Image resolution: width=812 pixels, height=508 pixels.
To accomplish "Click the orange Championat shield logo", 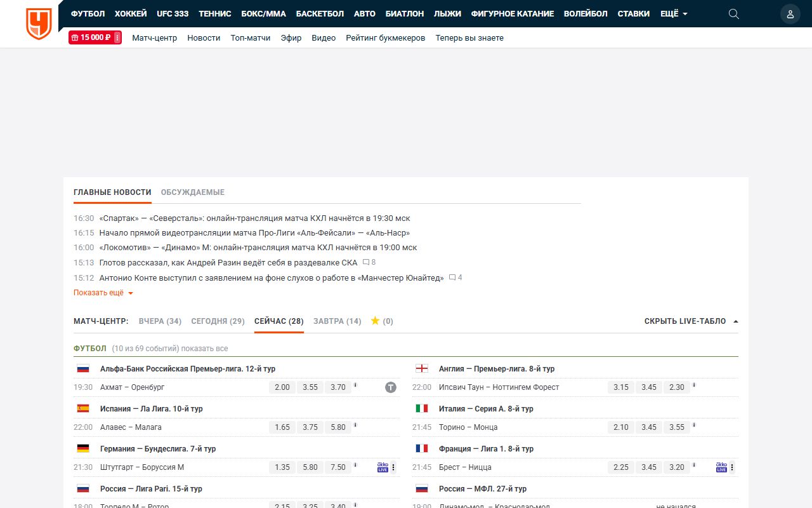I will click(39, 23).
